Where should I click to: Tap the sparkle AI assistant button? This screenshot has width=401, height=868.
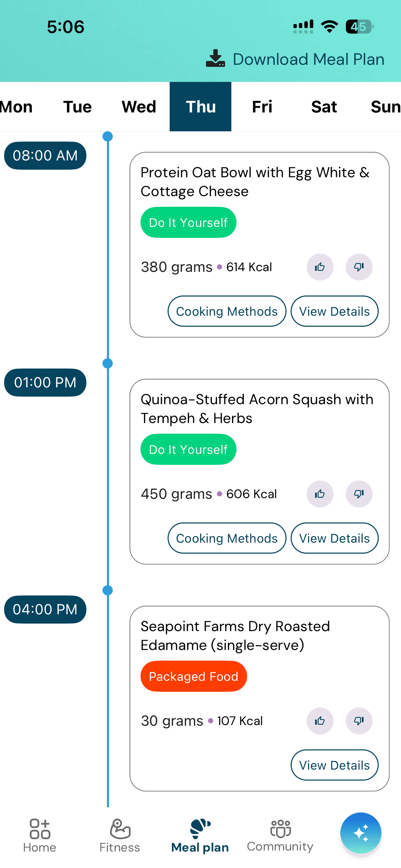(361, 833)
